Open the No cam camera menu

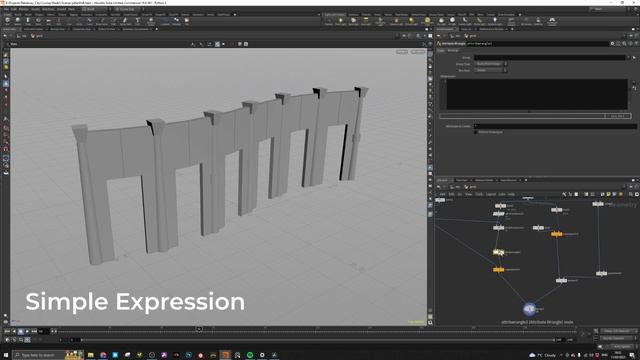418,52
